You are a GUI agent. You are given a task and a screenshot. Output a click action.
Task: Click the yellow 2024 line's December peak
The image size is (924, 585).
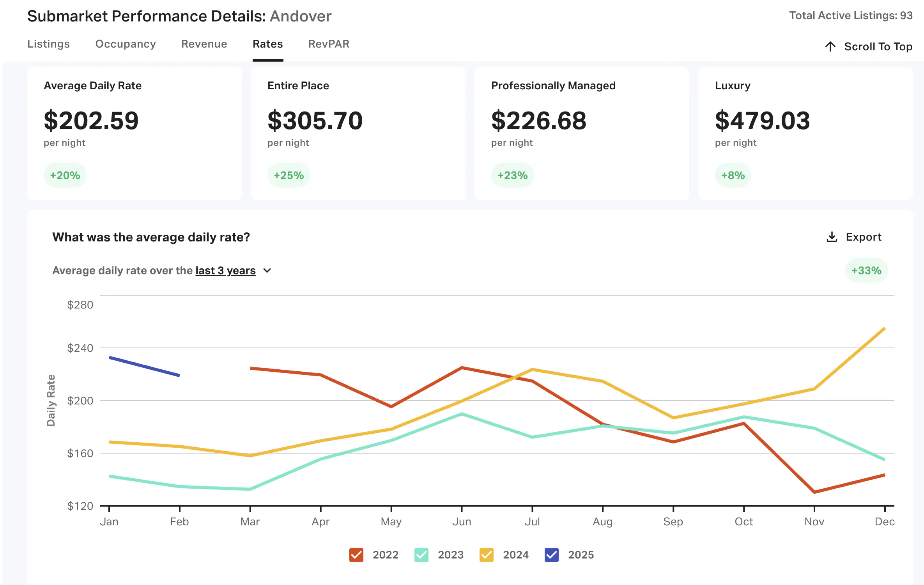(884, 329)
